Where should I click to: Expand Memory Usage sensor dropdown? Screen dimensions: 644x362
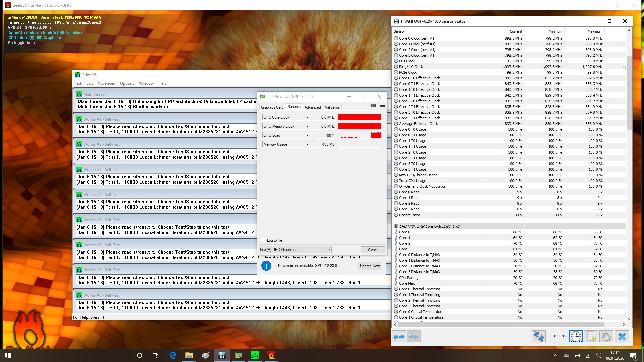(x=307, y=144)
